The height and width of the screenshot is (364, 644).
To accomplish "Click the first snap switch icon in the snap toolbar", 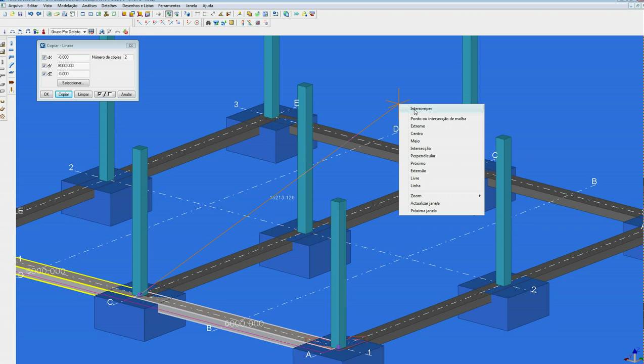I will tap(139, 23).
